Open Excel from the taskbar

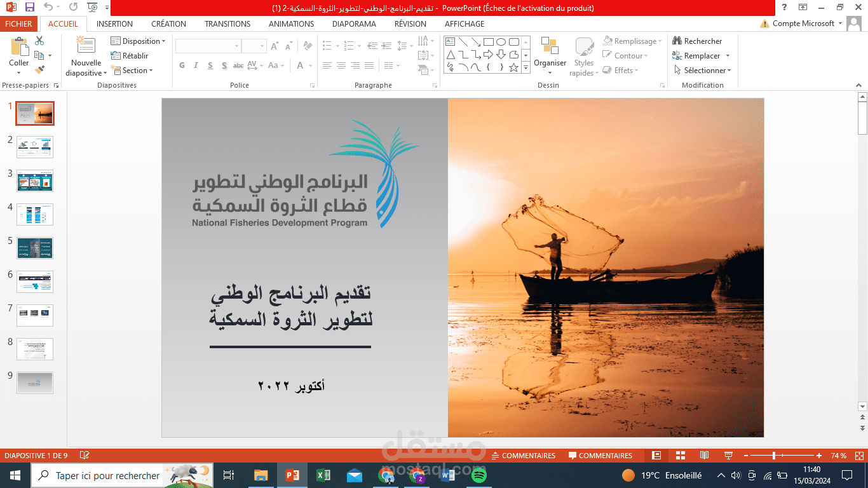[x=323, y=475]
